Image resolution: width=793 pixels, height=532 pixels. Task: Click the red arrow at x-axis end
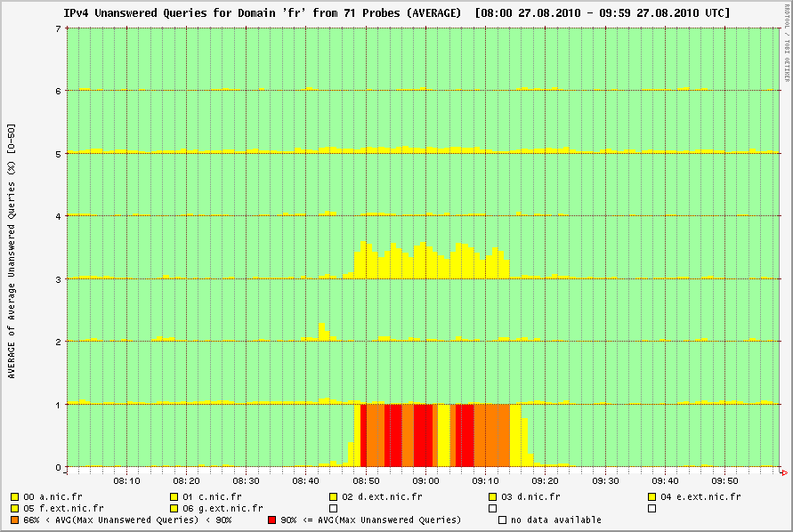783,467
